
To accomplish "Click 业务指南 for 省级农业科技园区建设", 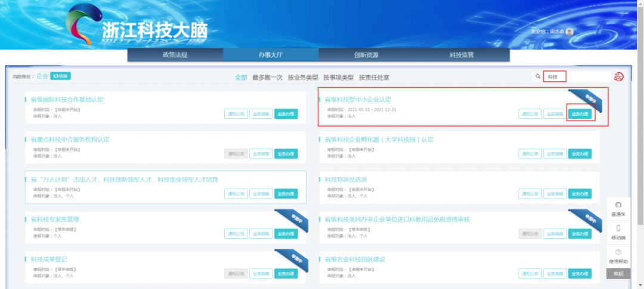I will (555, 273).
